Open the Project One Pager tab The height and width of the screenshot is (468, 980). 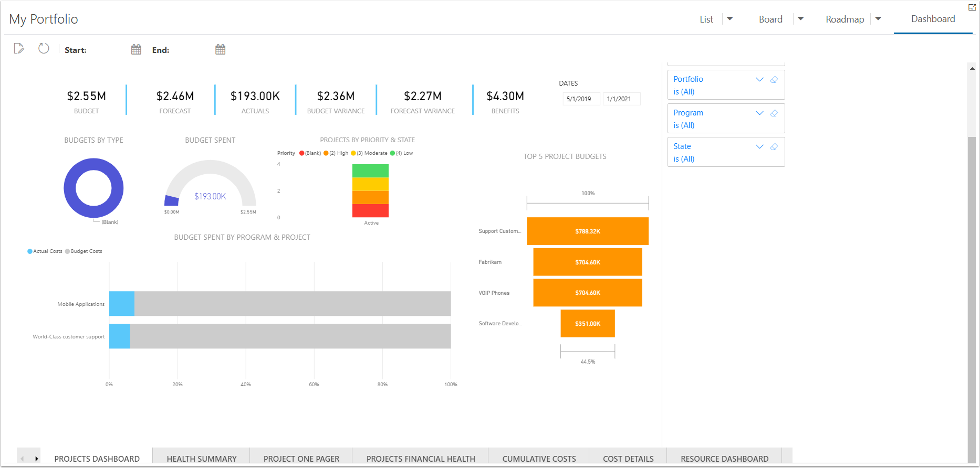(x=301, y=458)
